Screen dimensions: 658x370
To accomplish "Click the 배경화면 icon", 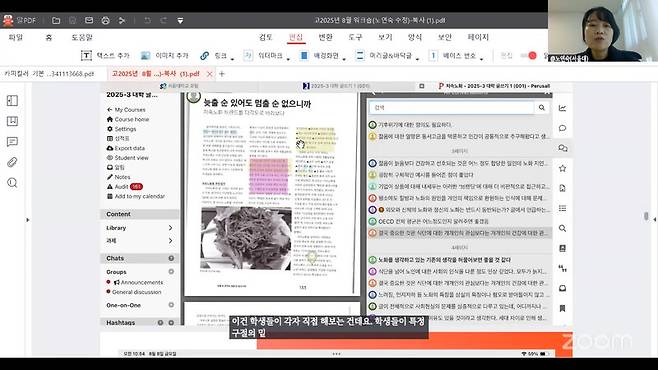I will click(304, 55).
